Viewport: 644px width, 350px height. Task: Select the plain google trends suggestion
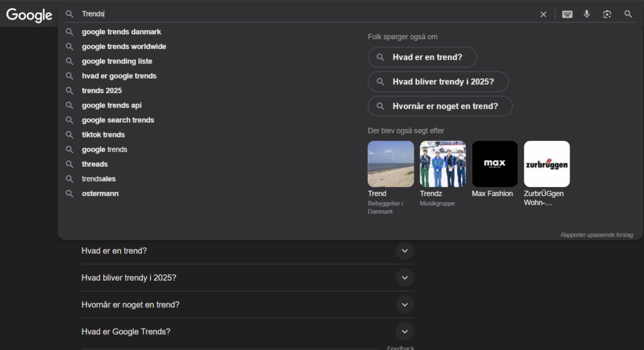(x=104, y=149)
